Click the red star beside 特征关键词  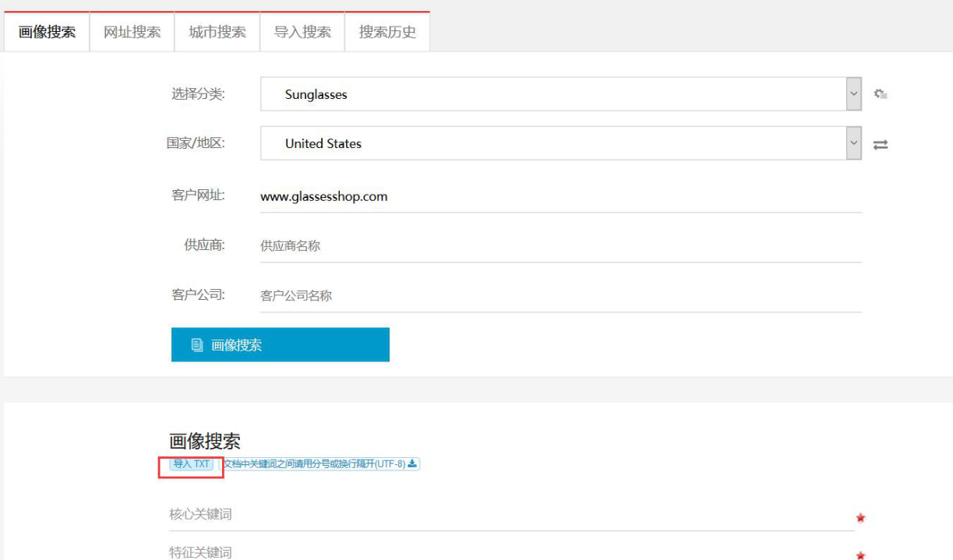[860, 555]
